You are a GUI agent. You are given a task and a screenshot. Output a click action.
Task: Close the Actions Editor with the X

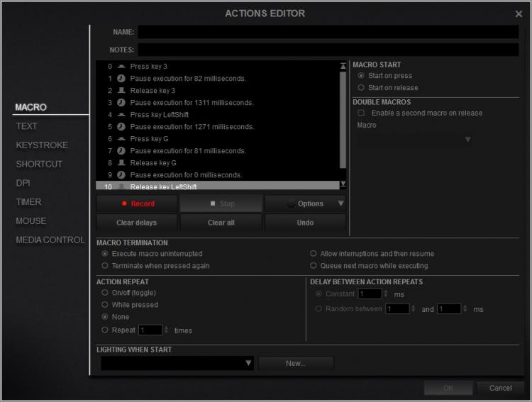(x=519, y=14)
